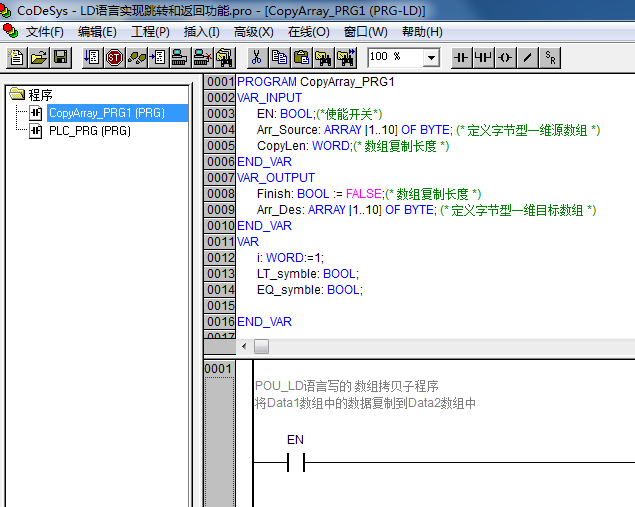The height and width of the screenshot is (507, 635).
Task: Click comment line '将Data1数组中的数据复制到Data2数组中'
Action: (x=365, y=403)
